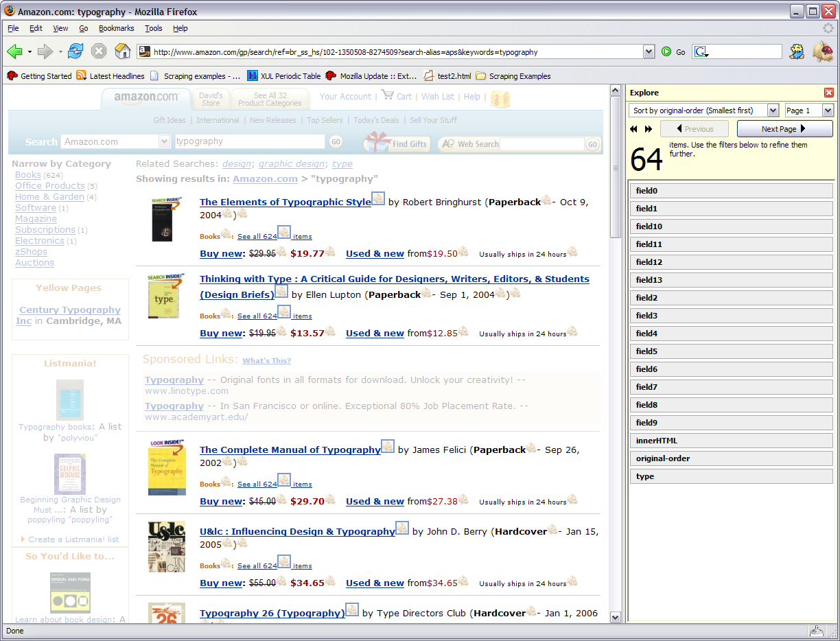Open The Elements of Typographic Style link
This screenshot has width=840, height=641.
point(285,202)
